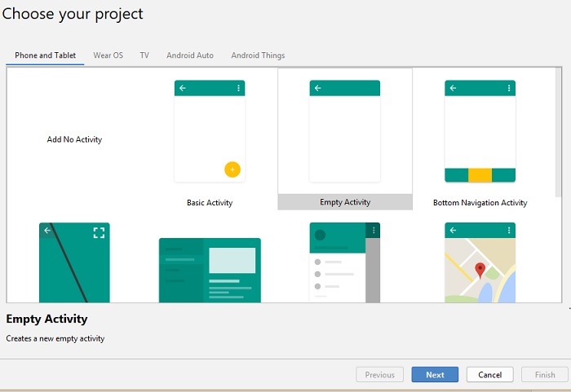Open the TV tab

[x=144, y=55]
